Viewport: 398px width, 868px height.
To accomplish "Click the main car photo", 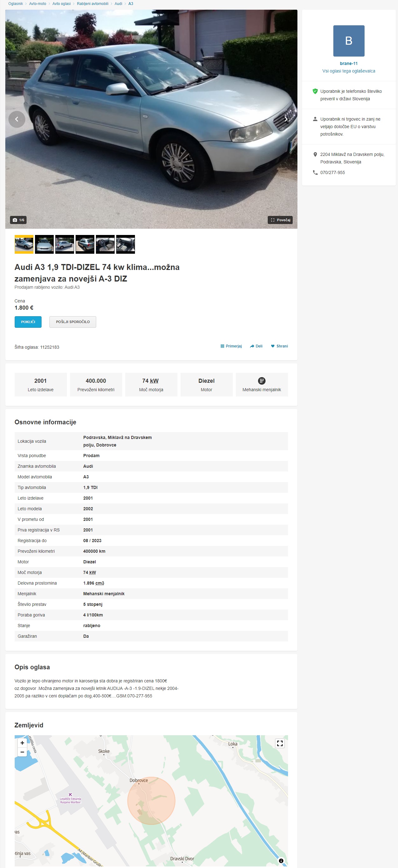I will 151,119.
